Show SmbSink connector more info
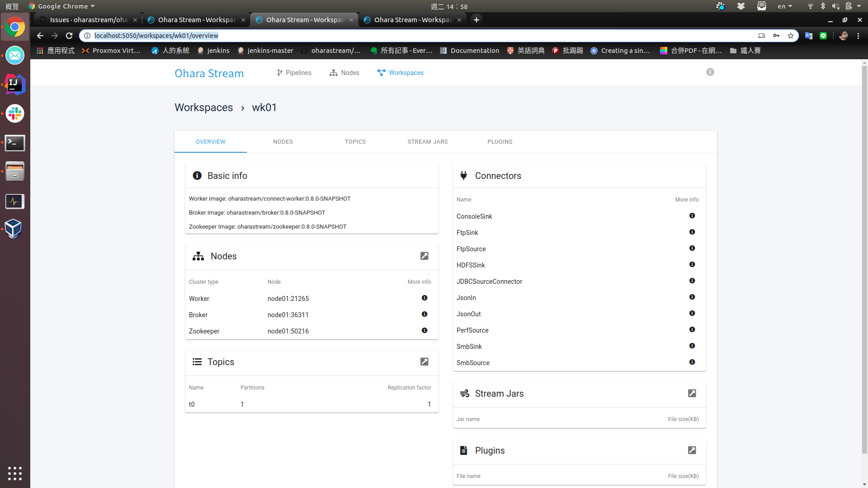The height and width of the screenshot is (488, 868). [x=692, y=346]
